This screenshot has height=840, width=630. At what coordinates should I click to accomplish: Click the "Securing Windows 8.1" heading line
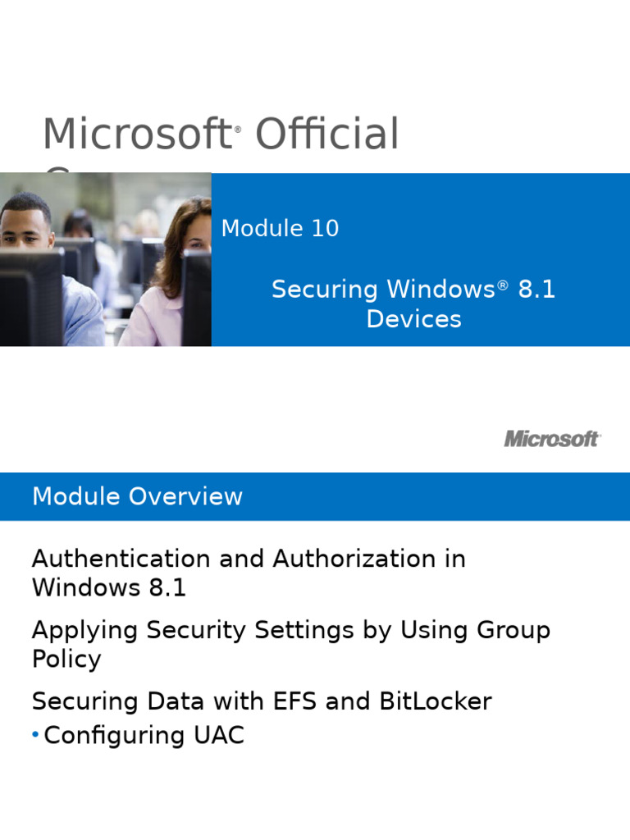click(413, 290)
